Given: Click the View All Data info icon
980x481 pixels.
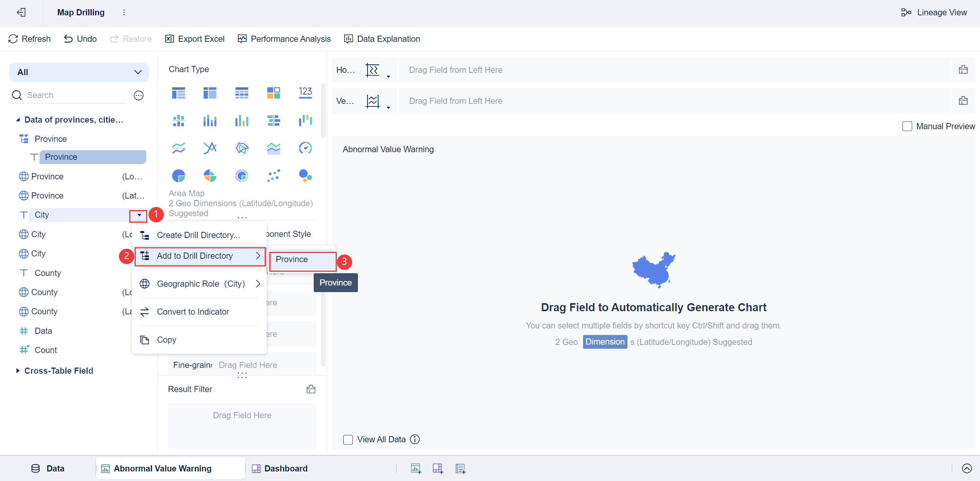Looking at the screenshot, I should pyautogui.click(x=415, y=439).
